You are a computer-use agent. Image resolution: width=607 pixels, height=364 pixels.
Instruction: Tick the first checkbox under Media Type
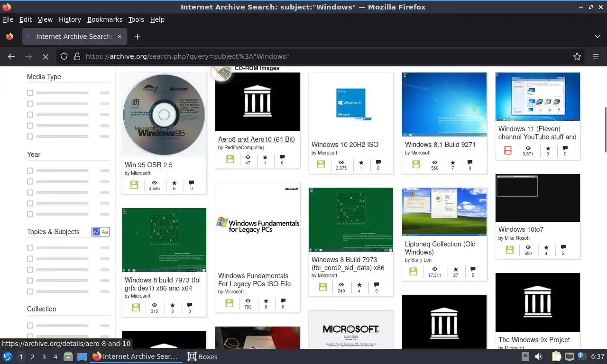(x=30, y=93)
